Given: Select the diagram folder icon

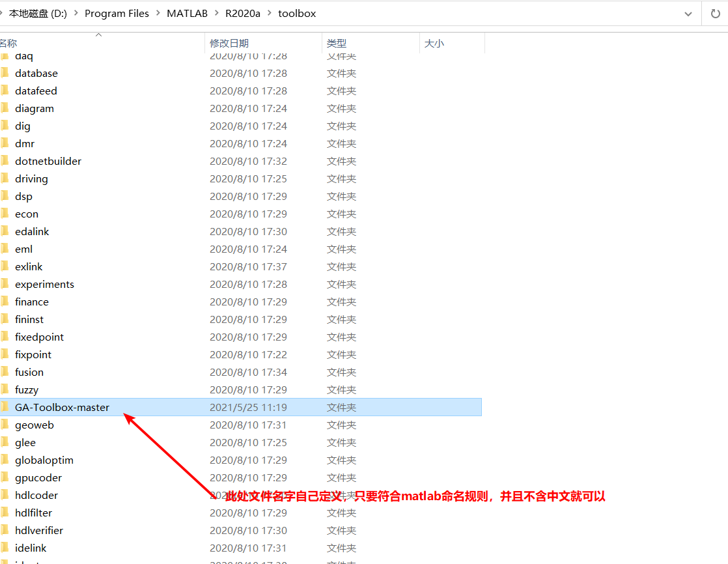Looking at the screenshot, I should point(5,108).
